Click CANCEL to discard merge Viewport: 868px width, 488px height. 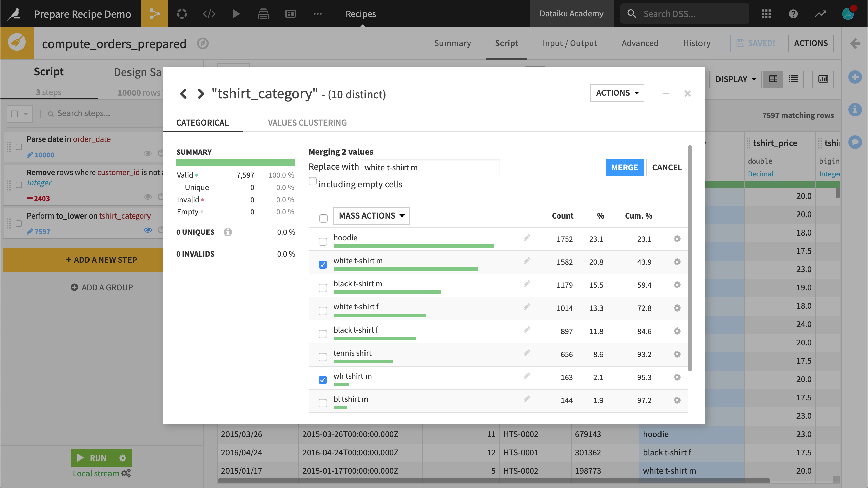point(667,167)
